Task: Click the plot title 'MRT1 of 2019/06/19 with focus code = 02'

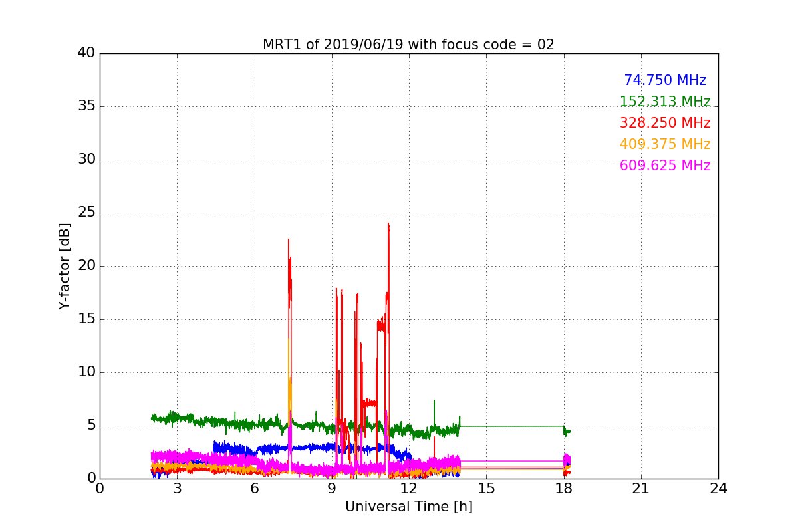Action: coord(408,45)
